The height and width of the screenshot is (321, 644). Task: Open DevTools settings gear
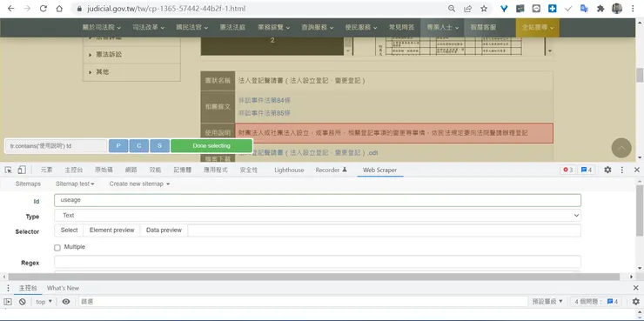(607, 170)
